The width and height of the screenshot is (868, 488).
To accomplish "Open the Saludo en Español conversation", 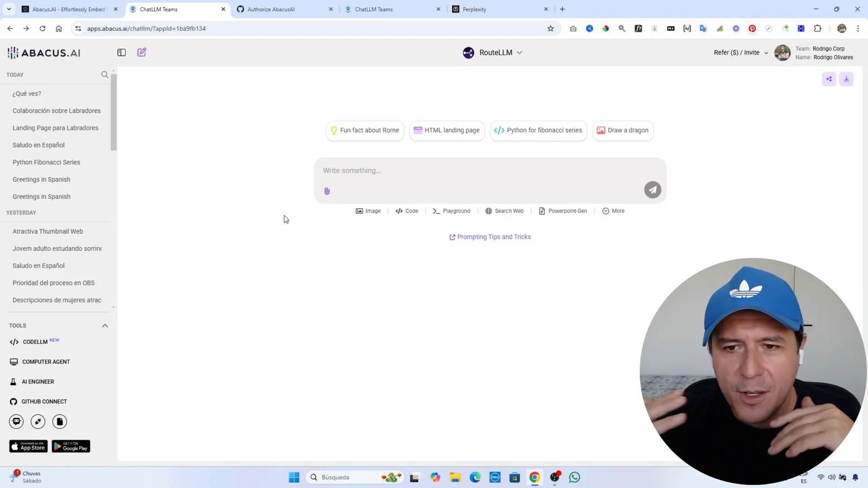I will tap(38, 145).
